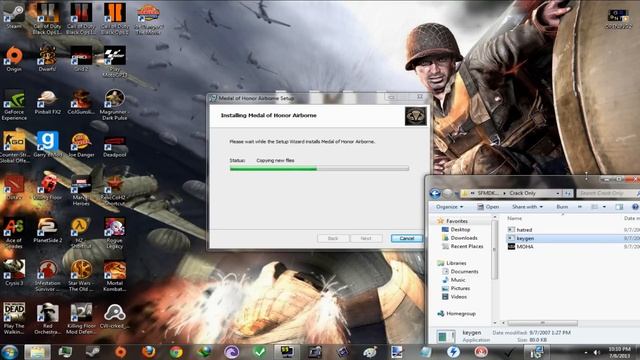
Task: Click Burn in the Explorer toolbar
Action: (562, 207)
